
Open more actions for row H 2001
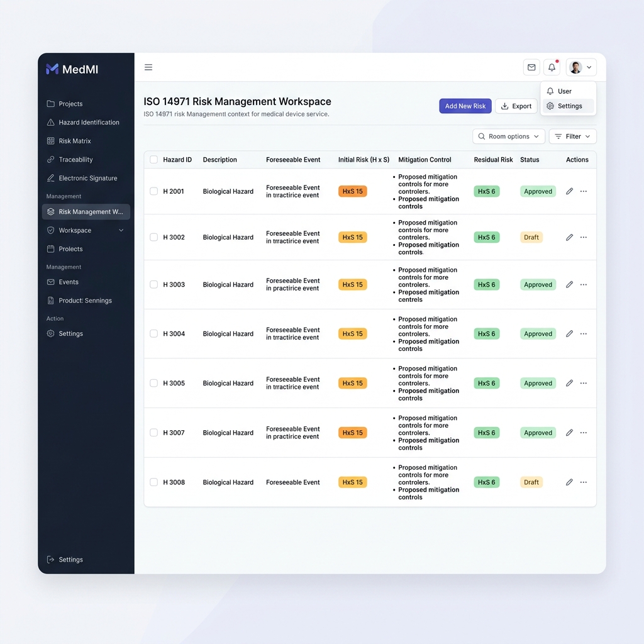tap(584, 191)
